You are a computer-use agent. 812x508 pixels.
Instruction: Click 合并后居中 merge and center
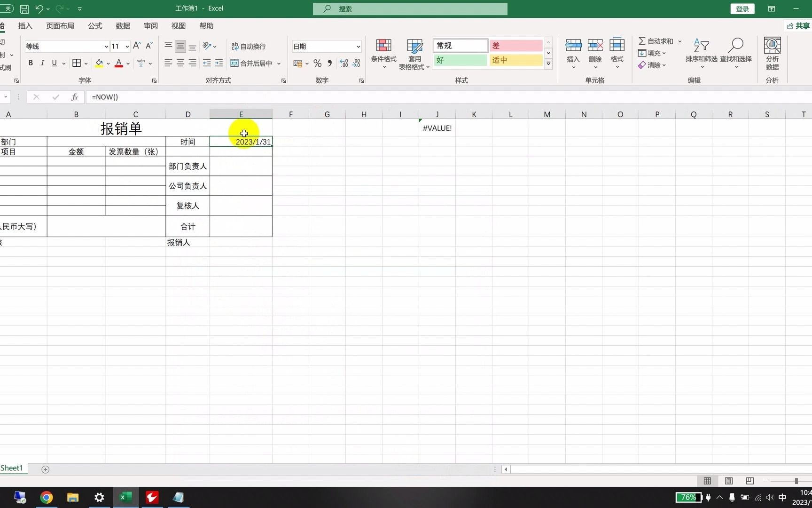pos(251,63)
